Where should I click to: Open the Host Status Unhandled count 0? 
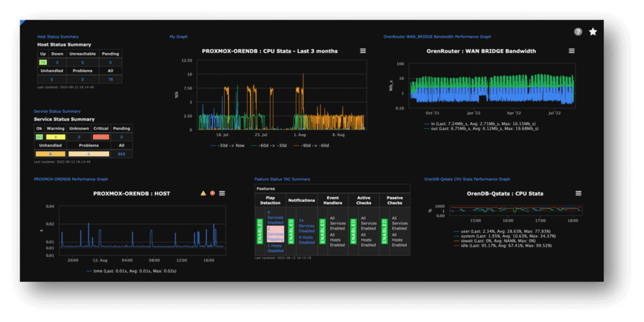(52, 80)
